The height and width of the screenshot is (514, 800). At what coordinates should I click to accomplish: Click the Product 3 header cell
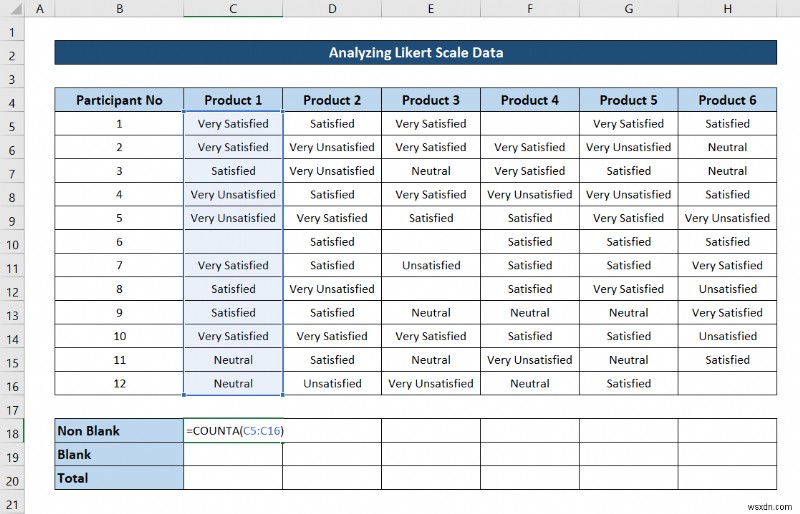431,100
